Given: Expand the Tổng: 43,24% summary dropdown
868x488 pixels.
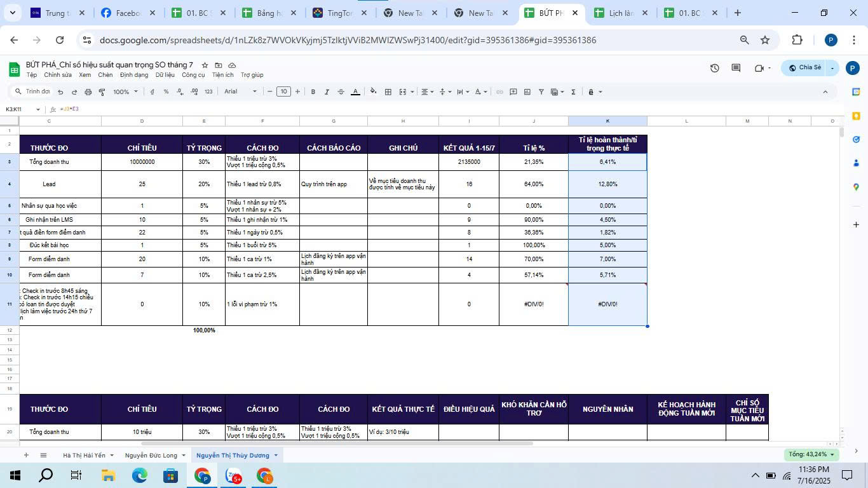Looking at the screenshot, I should tap(811, 454).
